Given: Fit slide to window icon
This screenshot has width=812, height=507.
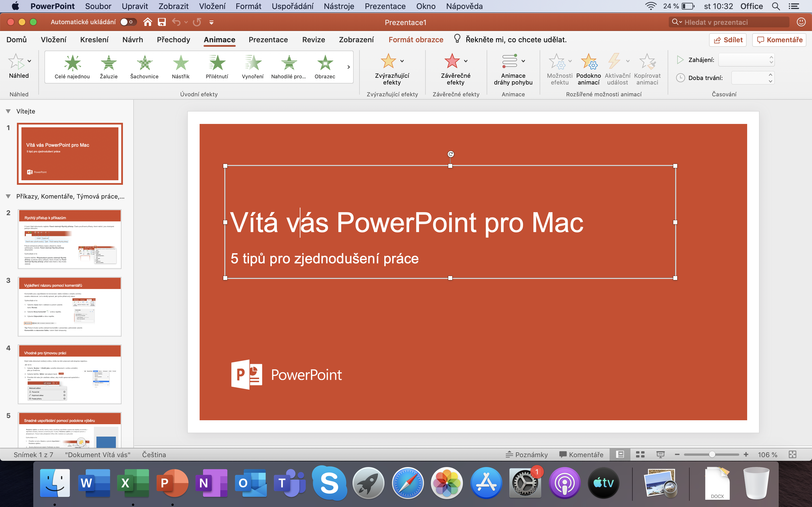Looking at the screenshot, I should [792, 454].
